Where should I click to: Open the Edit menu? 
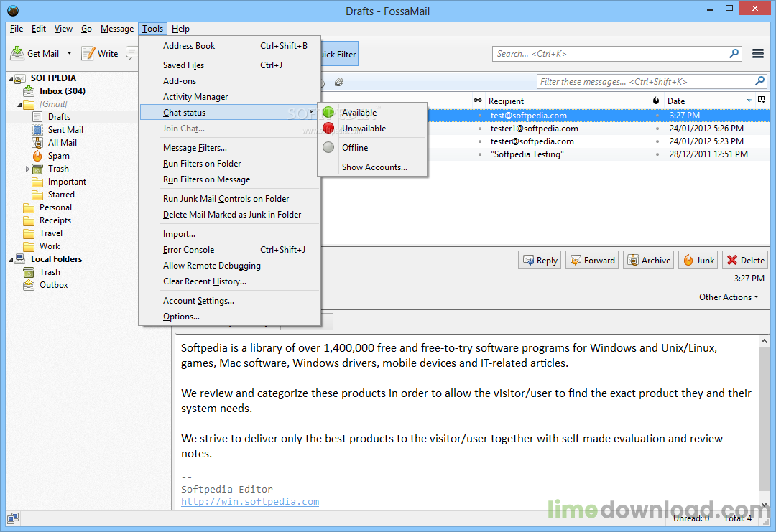click(39, 29)
